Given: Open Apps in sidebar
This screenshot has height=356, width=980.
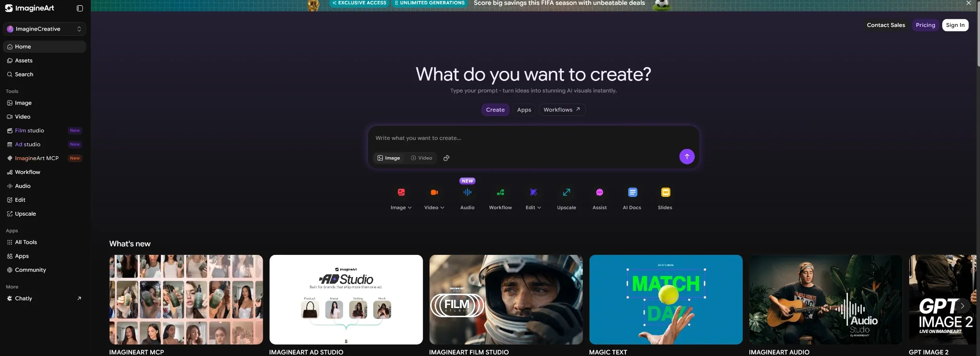Looking at the screenshot, I should click(x=45, y=256).
